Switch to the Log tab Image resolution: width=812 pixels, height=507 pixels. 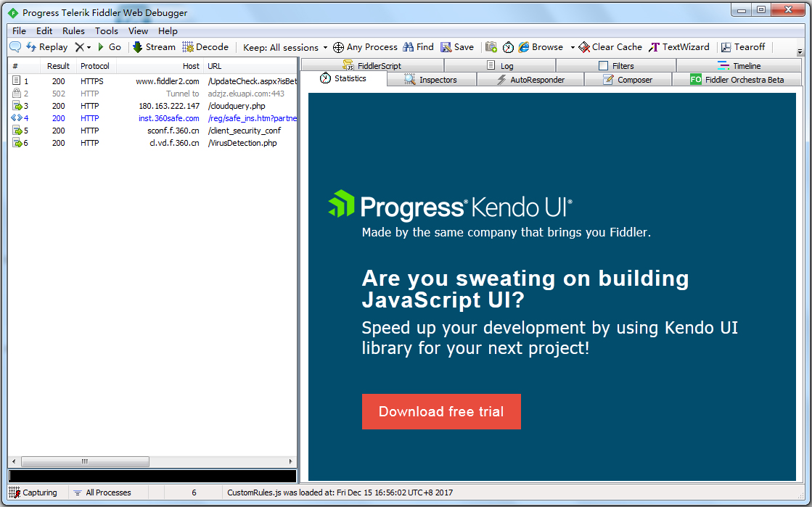(x=500, y=66)
